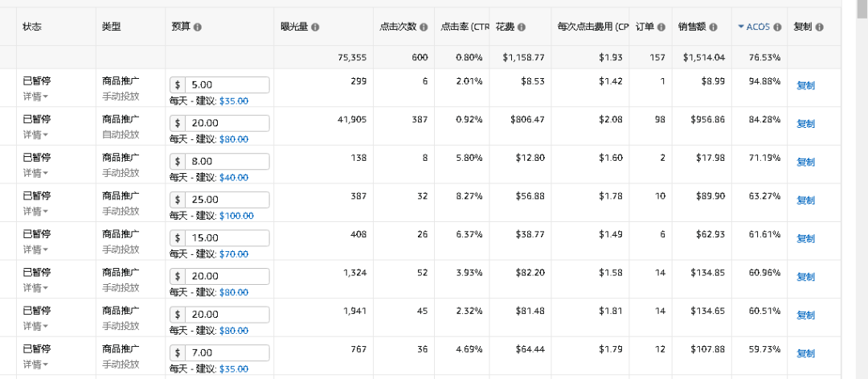Expand 详情 in the $8.00 budget row
This screenshot has width=868, height=379.
(35, 173)
